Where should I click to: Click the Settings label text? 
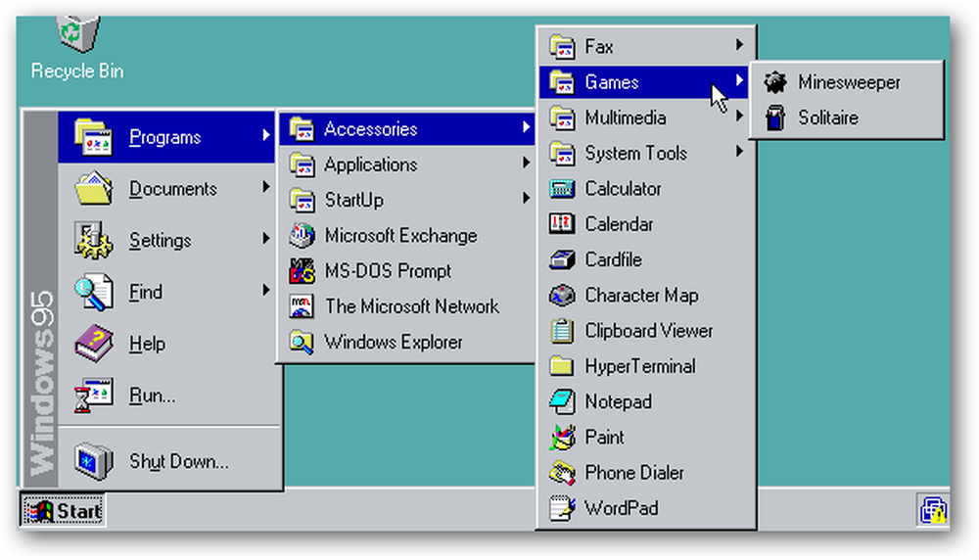161,241
